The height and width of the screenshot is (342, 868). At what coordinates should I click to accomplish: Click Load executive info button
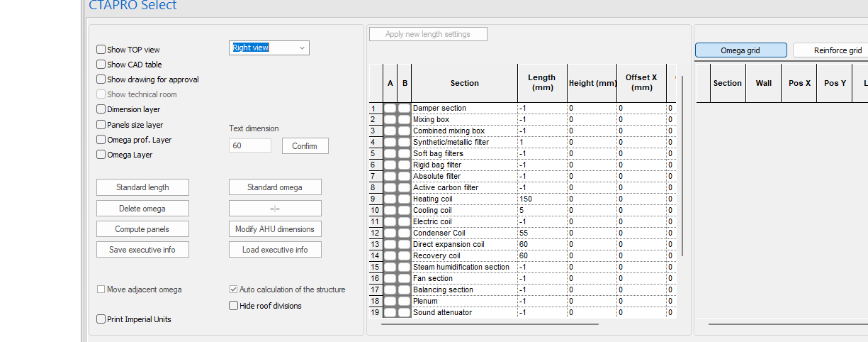tap(275, 250)
